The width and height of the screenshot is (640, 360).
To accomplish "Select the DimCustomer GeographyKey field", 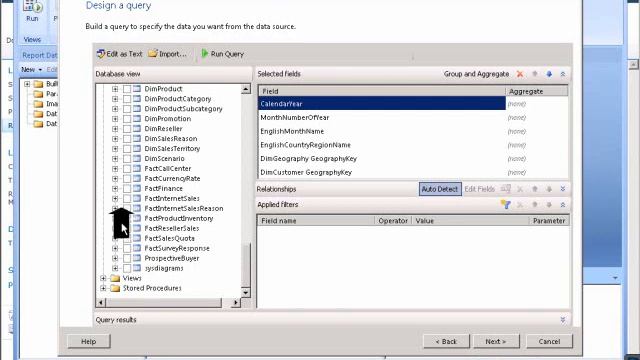I will 382,172.
